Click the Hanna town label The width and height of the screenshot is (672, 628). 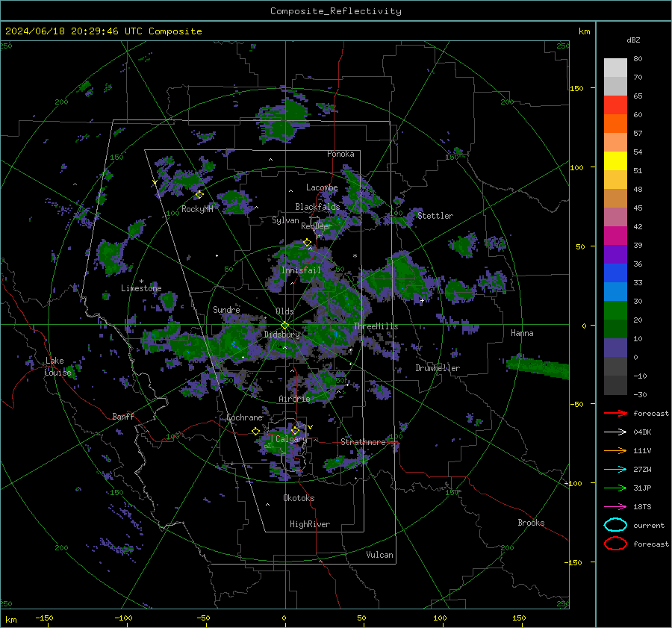[522, 333]
